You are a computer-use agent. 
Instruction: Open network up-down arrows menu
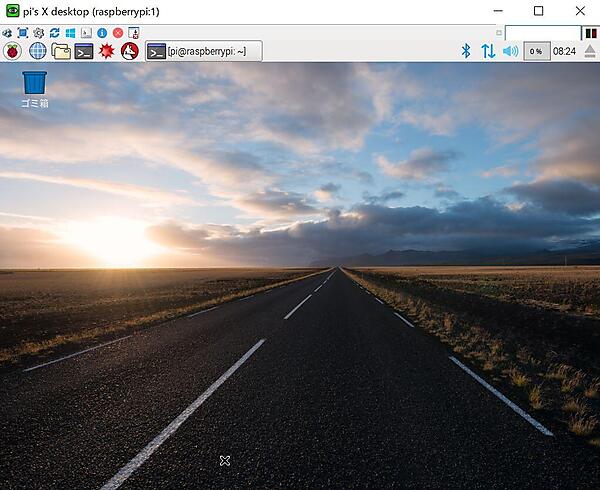pyautogui.click(x=488, y=51)
